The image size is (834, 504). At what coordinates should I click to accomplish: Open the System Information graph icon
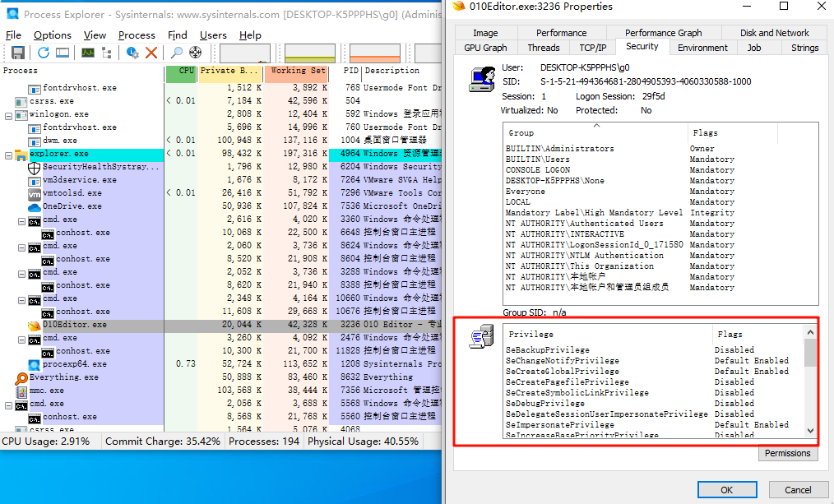88,53
